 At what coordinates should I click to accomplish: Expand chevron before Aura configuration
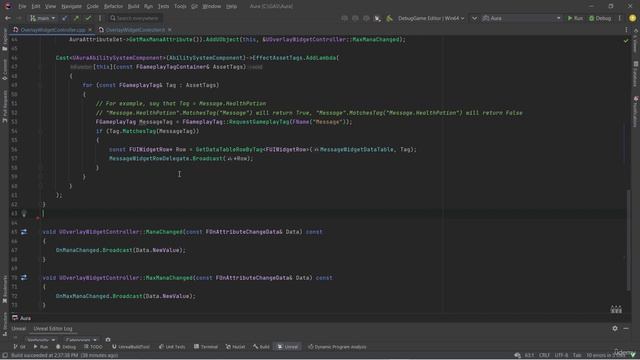(x=474, y=18)
